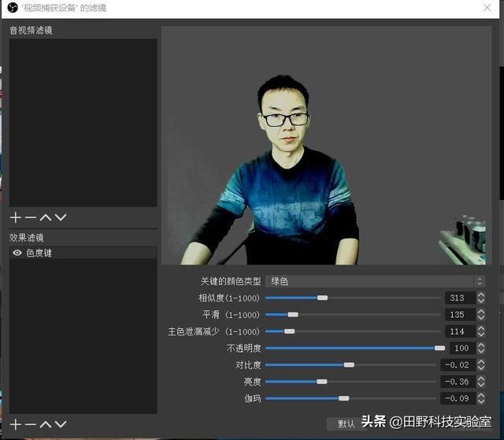The image size is (504, 440).
Task: Click the 不透明度 label
Action: click(243, 348)
